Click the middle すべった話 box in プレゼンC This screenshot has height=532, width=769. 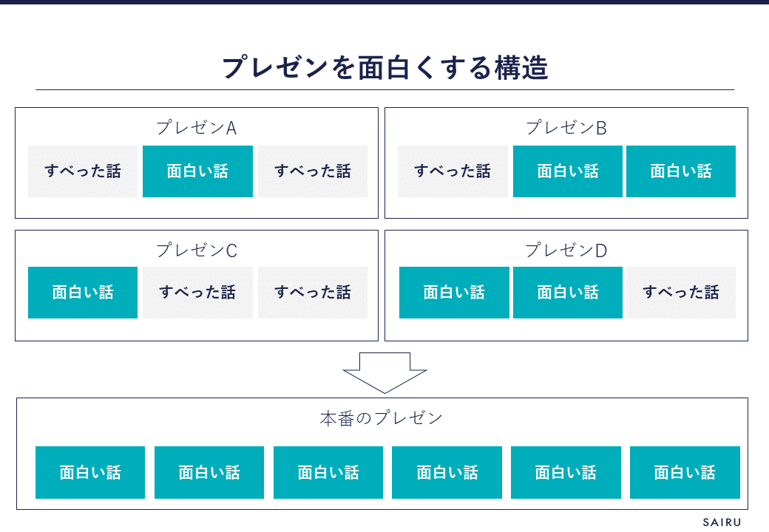tap(197, 293)
